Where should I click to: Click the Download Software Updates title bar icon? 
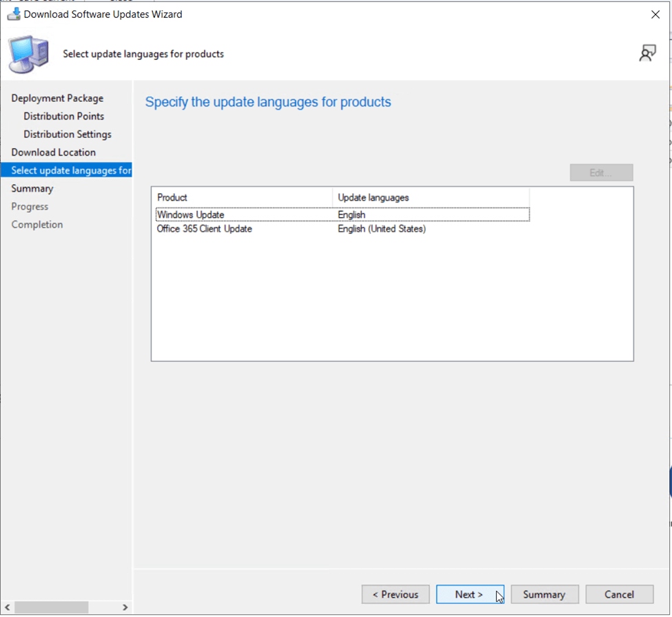click(13, 14)
